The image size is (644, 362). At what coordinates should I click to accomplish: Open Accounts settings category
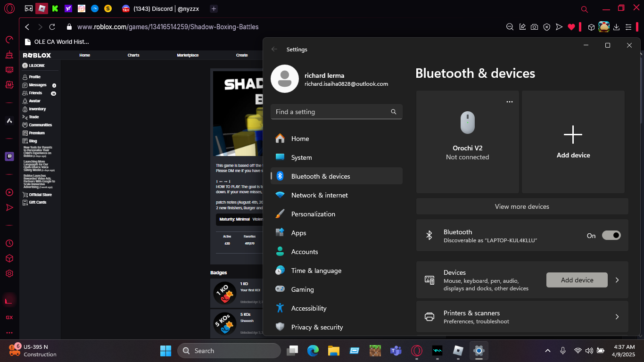pos(337,252)
